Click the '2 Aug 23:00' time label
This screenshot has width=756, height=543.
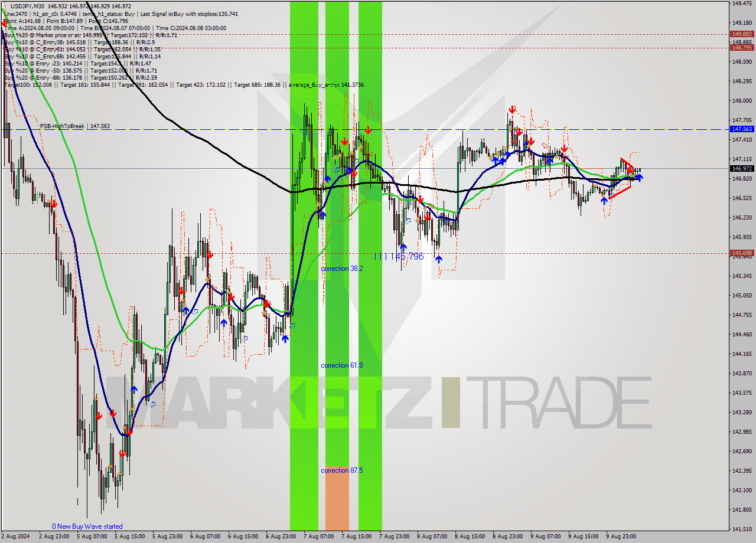click(56, 537)
